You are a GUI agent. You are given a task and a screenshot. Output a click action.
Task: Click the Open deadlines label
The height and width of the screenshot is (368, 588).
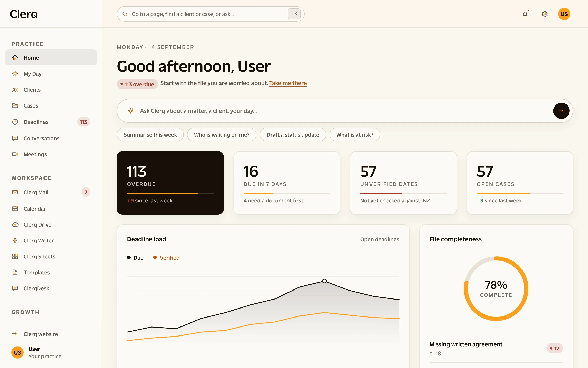[x=380, y=239]
